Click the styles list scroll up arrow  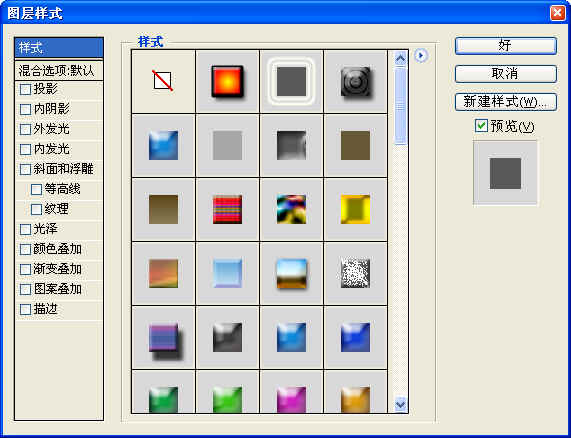coord(401,58)
